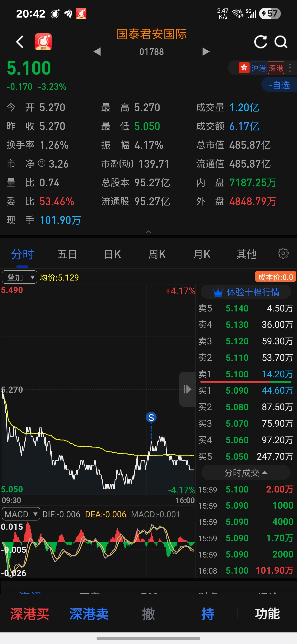Switch to the 五日 tab
The image size is (297, 644).
(x=67, y=254)
